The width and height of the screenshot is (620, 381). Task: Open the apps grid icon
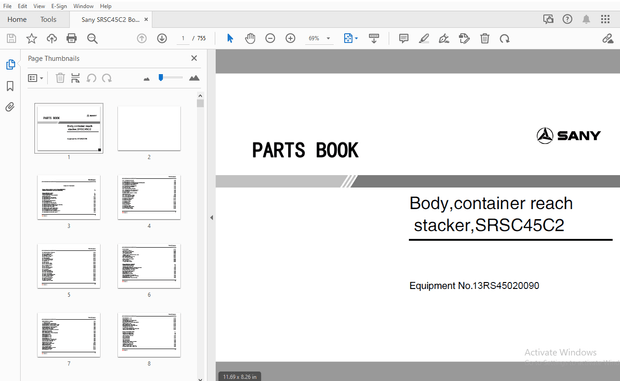(605, 19)
